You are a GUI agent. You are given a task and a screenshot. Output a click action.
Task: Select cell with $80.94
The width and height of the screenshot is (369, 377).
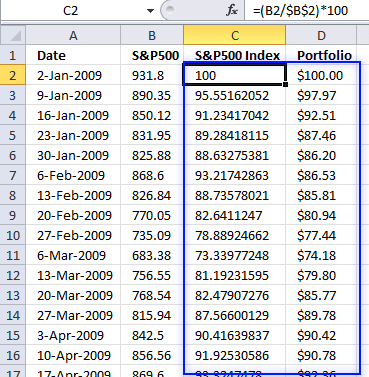pyautogui.click(x=321, y=215)
